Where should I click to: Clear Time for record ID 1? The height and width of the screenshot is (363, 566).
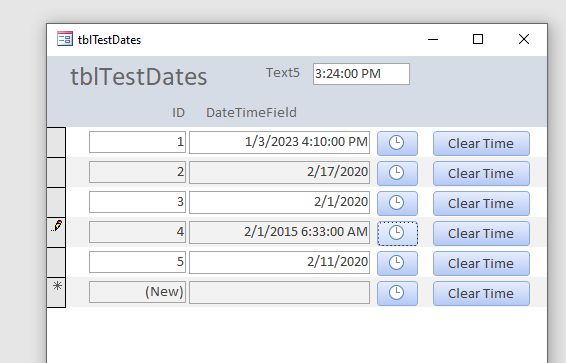[x=481, y=143]
